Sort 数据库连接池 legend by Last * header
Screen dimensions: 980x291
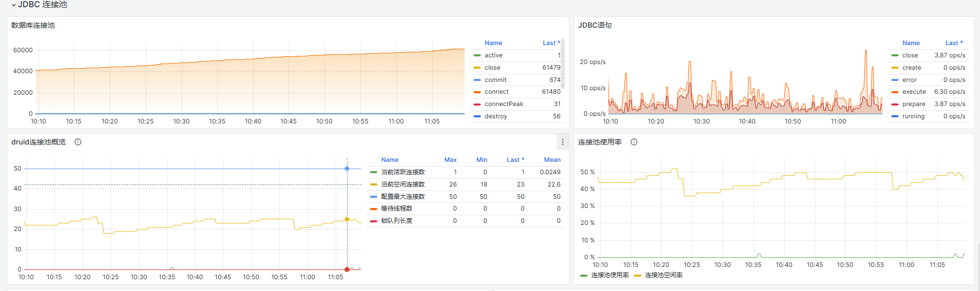click(x=552, y=43)
